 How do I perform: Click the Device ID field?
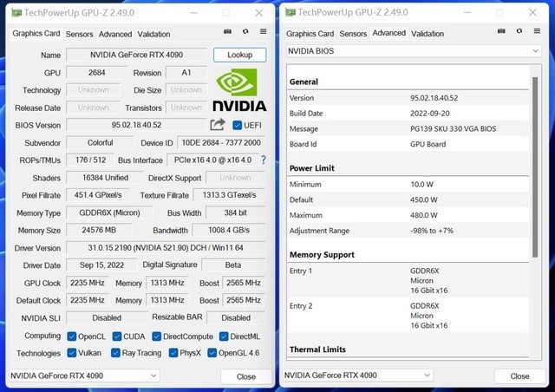(221, 142)
